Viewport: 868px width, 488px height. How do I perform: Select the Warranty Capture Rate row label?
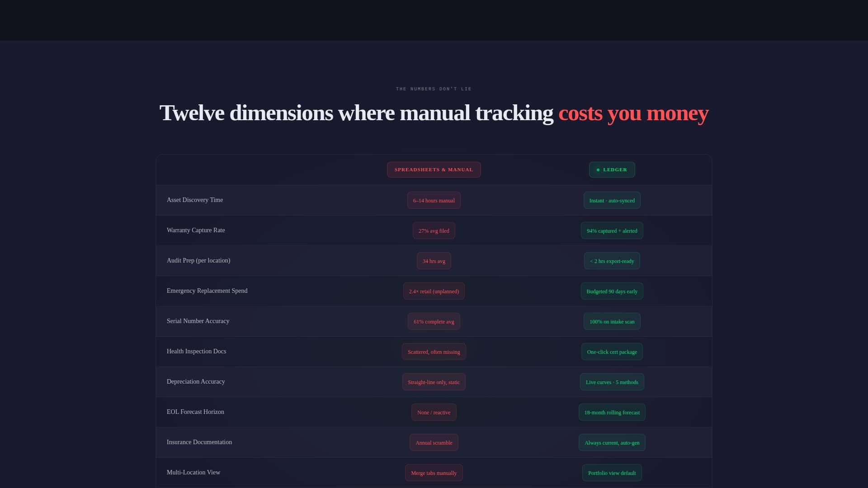(x=196, y=230)
